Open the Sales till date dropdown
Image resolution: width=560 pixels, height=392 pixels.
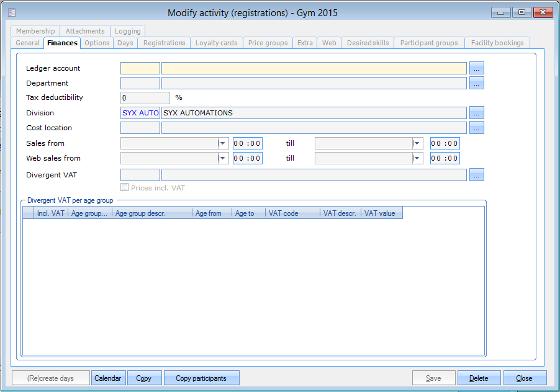click(418, 143)
